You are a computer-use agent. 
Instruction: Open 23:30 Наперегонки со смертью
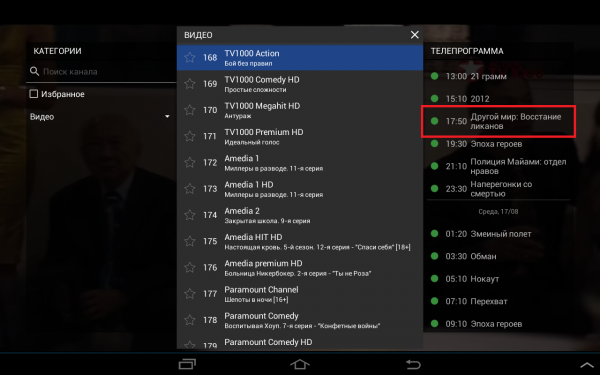coord(498,189)
